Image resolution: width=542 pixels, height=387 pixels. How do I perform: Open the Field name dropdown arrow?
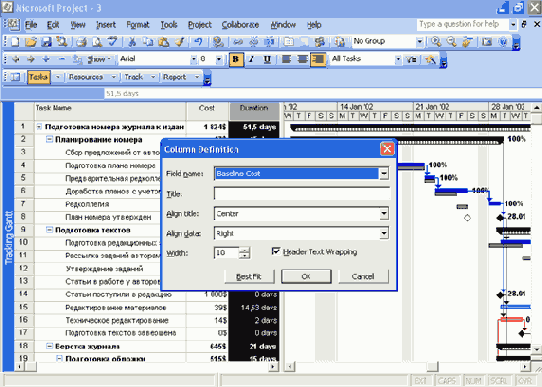384,173
